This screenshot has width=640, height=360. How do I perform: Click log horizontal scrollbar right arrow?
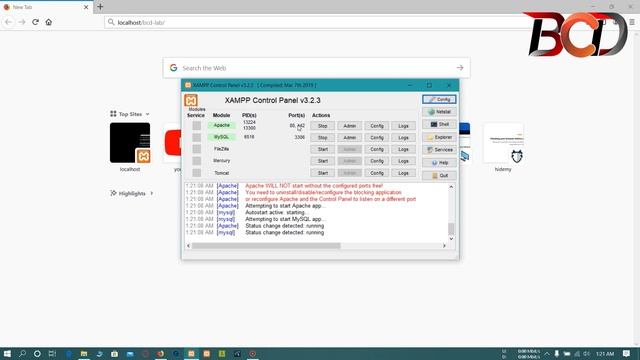point(444,246)
